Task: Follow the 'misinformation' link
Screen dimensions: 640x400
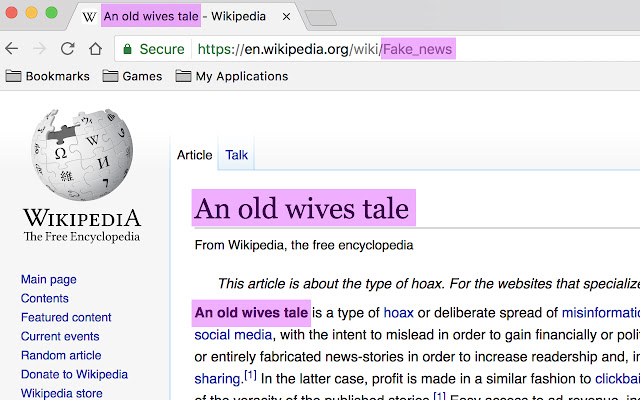Action: tap(601, 313)
